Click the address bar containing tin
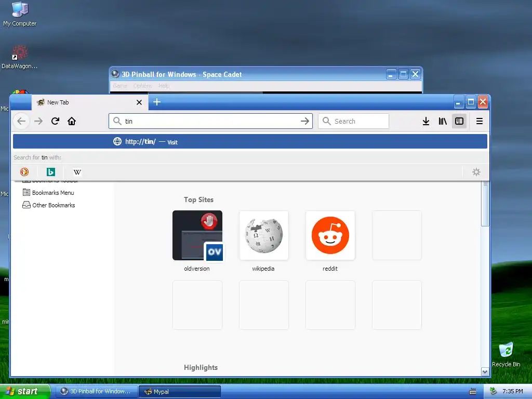The width and height of the screenshot is (532, 399). tap(210, 121)
